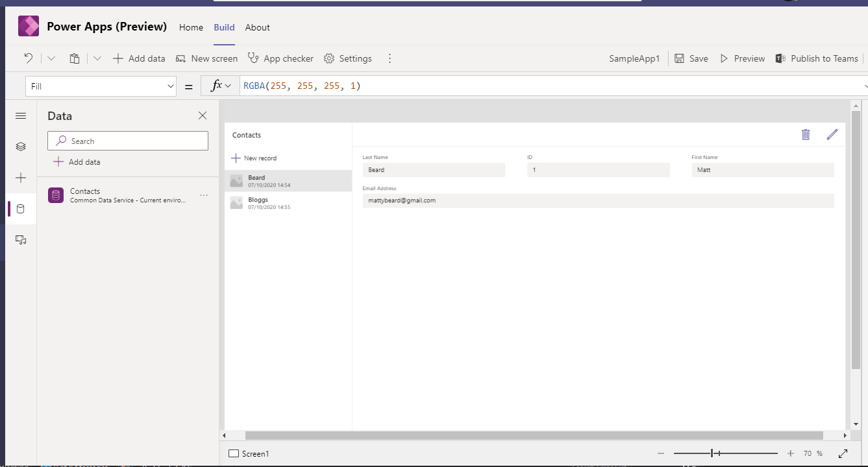Click the Contacts heading in the canvas

click(247, 135)
